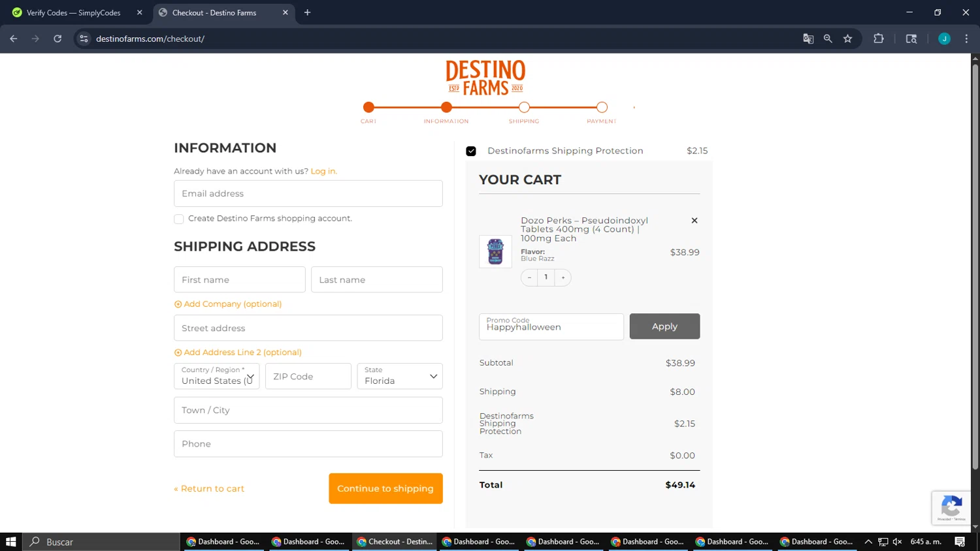Close the Checkout - Destino Farms tab
The image size is (980, 551).
coord(285,12)
